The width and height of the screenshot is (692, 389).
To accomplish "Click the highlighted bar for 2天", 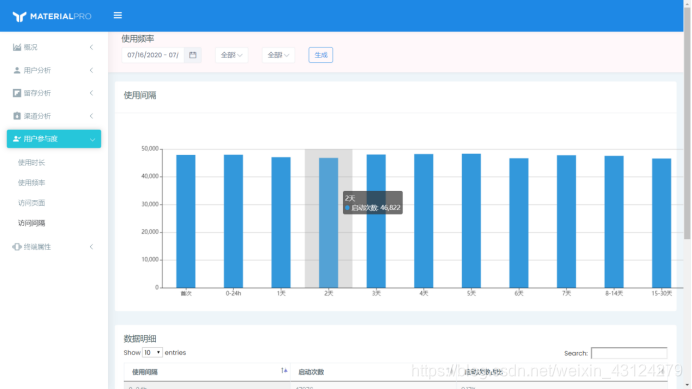I will pos(329,223).
